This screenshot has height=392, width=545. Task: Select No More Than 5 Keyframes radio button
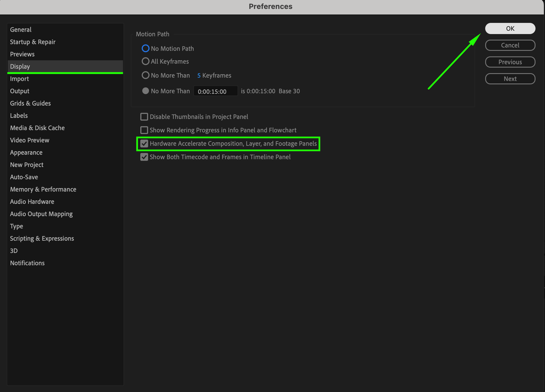(x=145, y=75)
